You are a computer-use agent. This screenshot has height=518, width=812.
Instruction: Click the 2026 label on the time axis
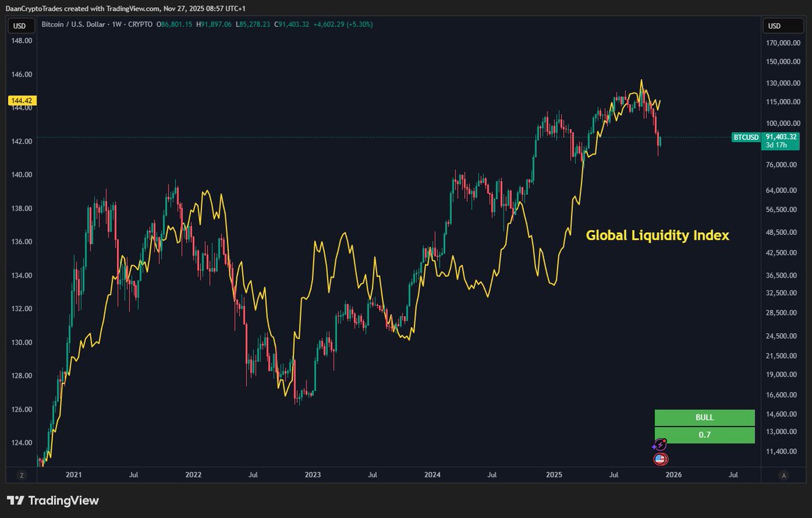point(673,475)
